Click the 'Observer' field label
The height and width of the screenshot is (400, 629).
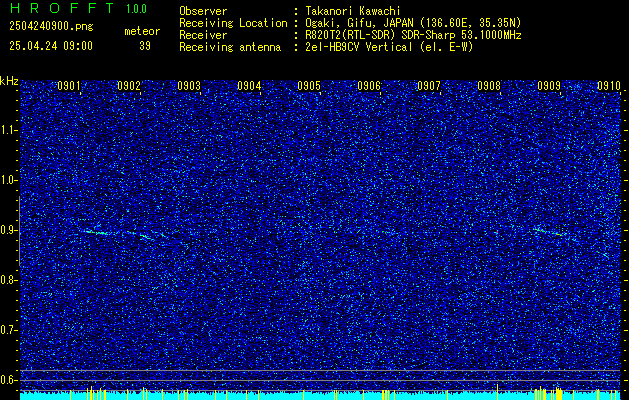(x=203, y=11)
